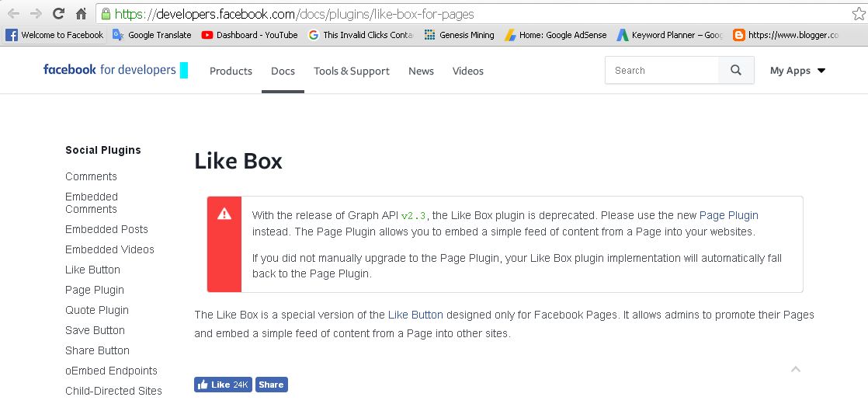The image size is (868, 404).
Task: Click the red warning triangle icon
Action: pos(224,214)
